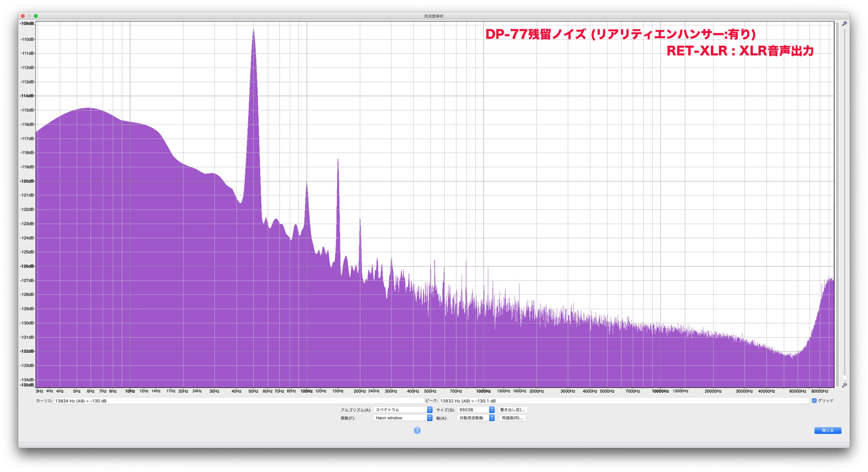
Task: Uncheck the グリッド grid checkbox
Action: click(x=814, y=400)
